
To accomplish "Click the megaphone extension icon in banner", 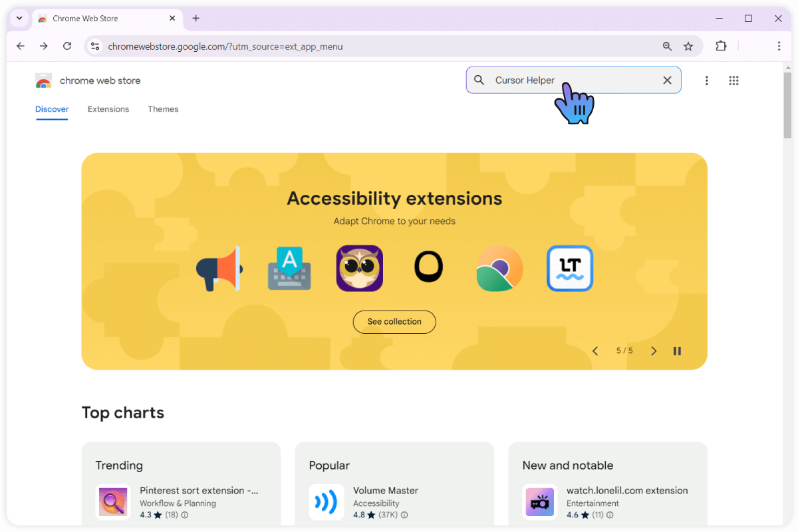I will (219, 269).
